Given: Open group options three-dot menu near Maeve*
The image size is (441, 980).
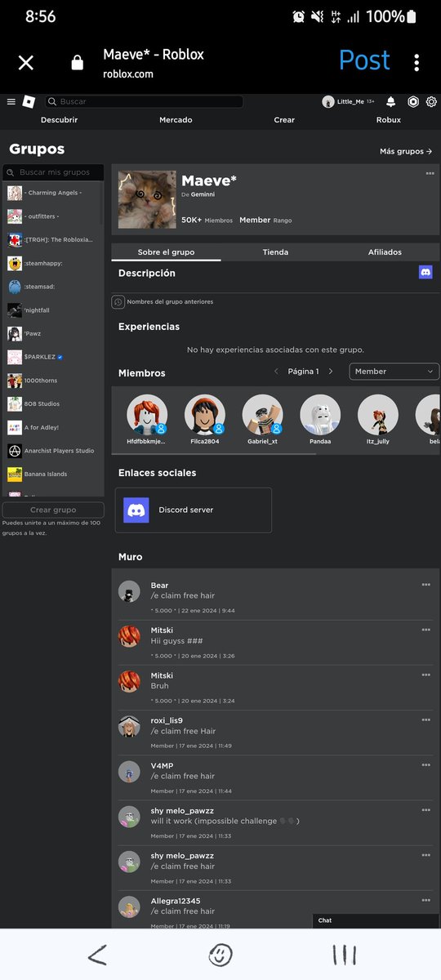Looking at the screenshot, I should 430,173.
